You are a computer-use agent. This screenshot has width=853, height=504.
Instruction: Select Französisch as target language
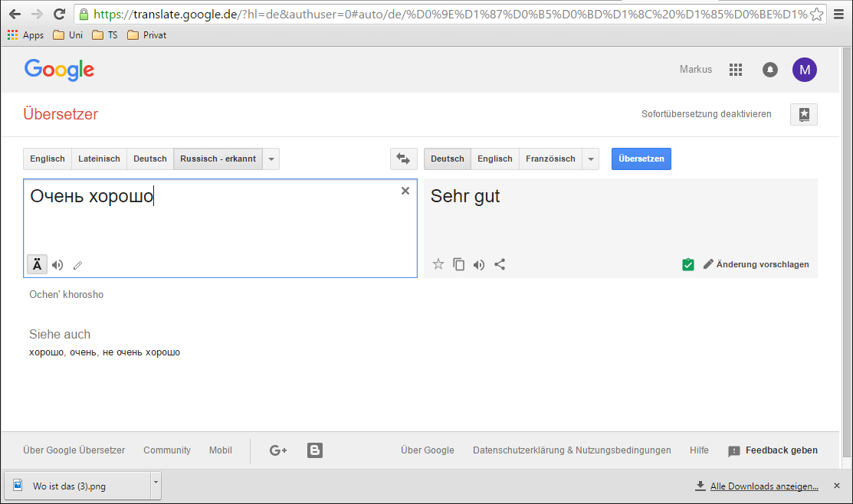click(550, 159)
